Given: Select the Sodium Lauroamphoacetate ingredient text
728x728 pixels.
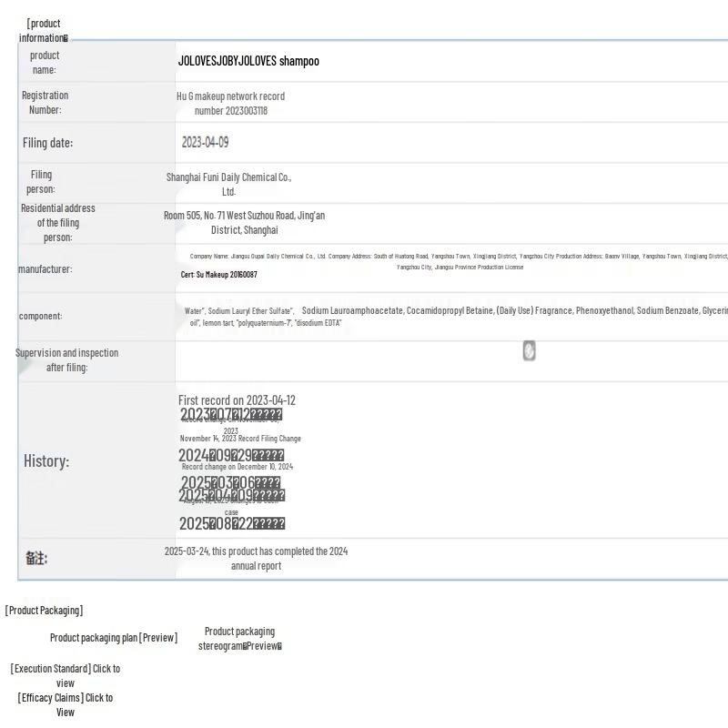Looking at the screenshot, I should click(x=353, y=310).
